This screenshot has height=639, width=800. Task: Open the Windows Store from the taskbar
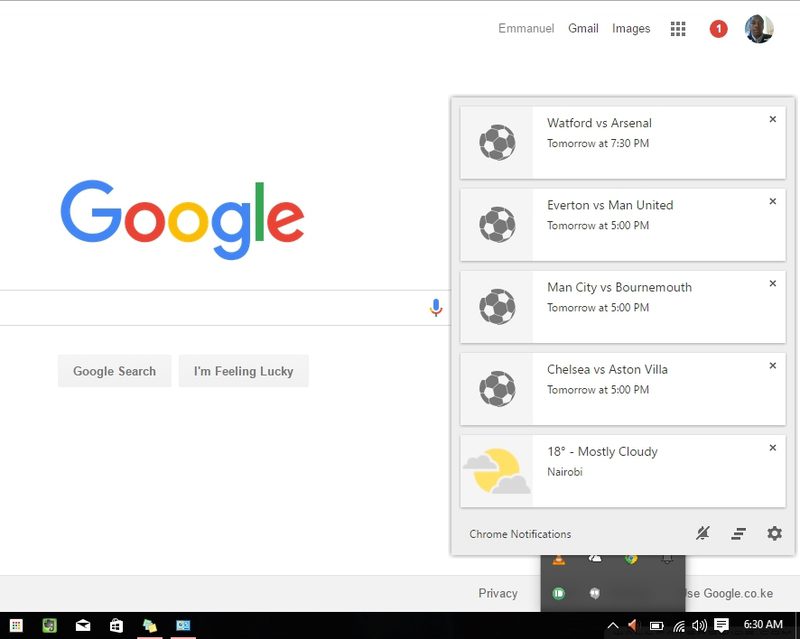[116, 625]
